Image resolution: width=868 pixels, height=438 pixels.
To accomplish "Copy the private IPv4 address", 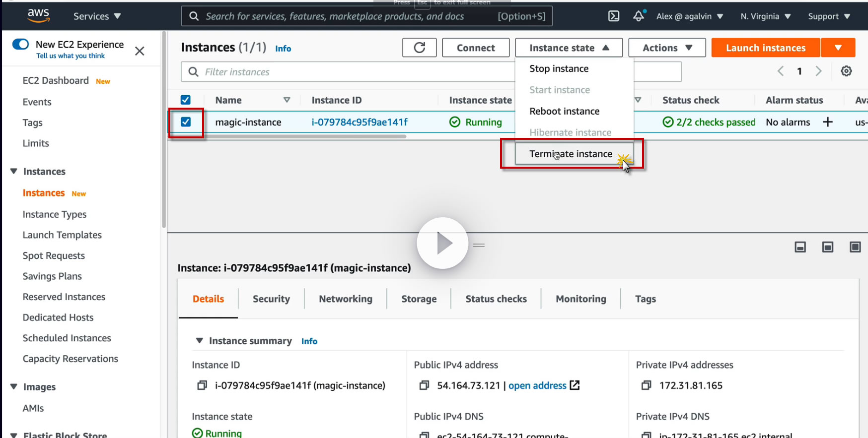I will pyautogui.click(x=646, y=385).
